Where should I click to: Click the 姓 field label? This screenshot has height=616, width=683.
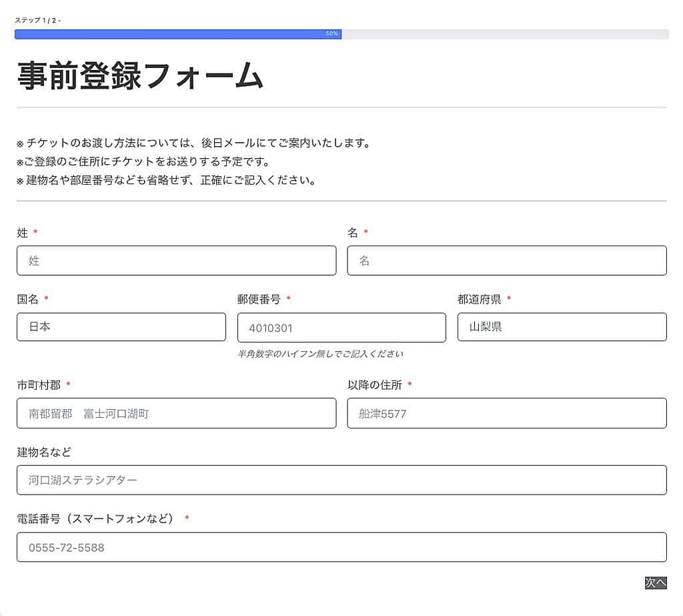tap(21, 234)
